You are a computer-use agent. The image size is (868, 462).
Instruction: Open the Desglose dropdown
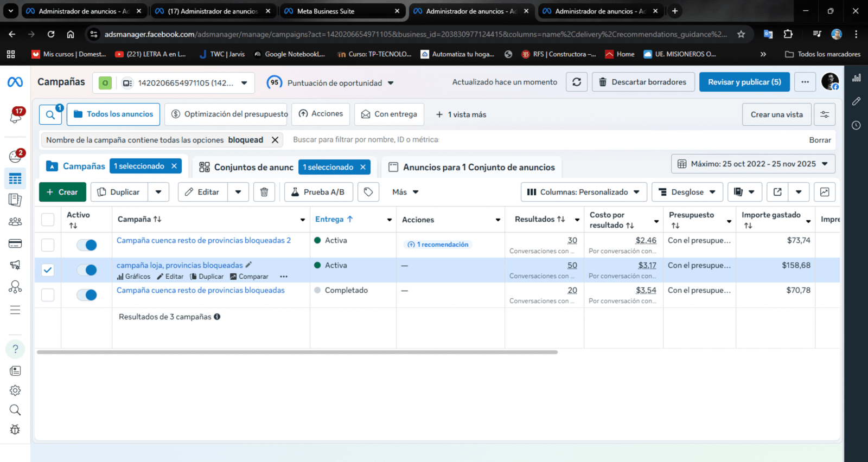coord(687,192)
